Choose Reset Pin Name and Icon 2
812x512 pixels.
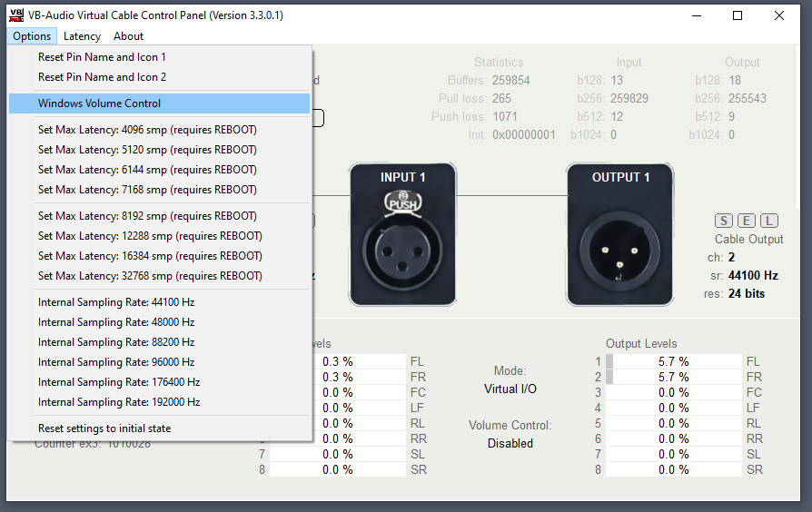tap(160, 77)
